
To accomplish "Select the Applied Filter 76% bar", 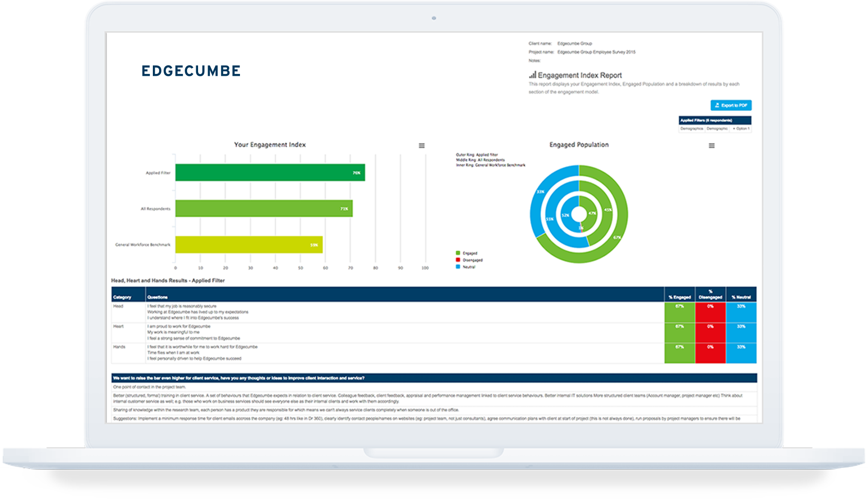I will (270, 173).
